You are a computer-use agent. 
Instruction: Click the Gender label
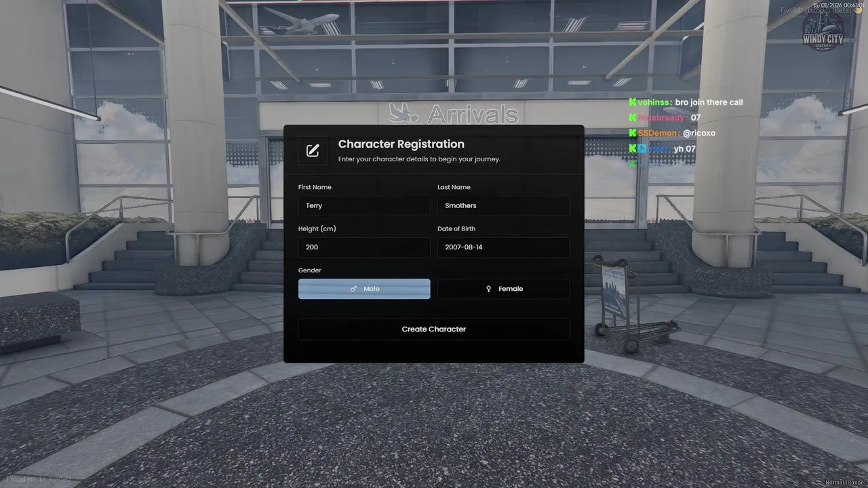310,270
